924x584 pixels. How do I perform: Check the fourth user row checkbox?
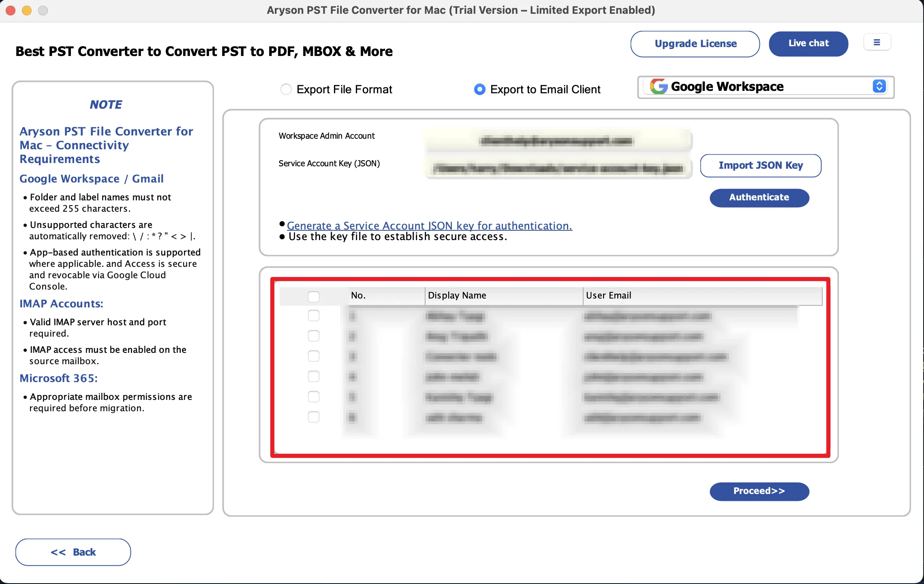314,376
